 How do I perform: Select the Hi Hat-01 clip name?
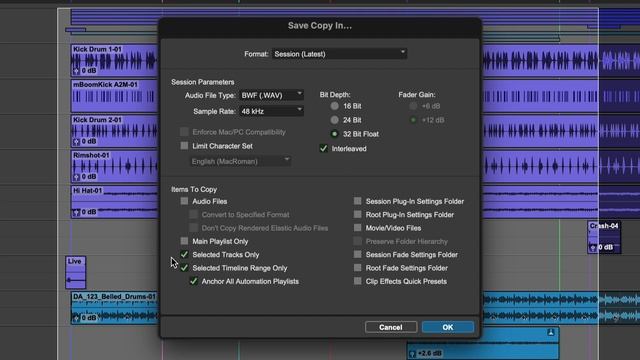coord(87,190)
